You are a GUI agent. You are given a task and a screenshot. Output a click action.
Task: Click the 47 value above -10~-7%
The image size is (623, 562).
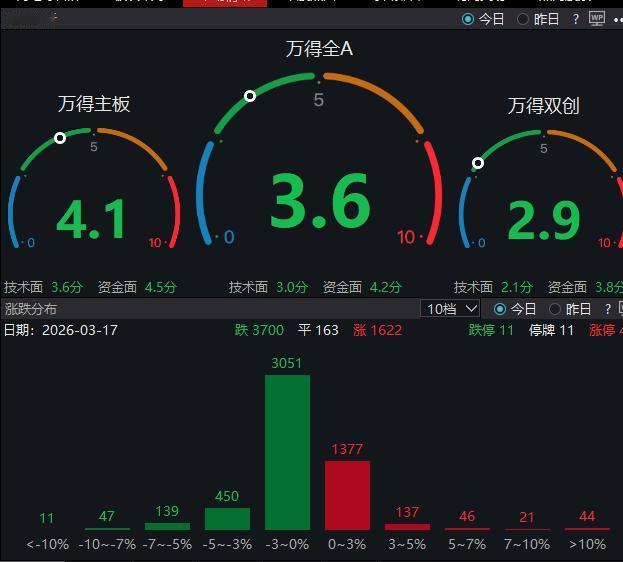click(106, 516)
